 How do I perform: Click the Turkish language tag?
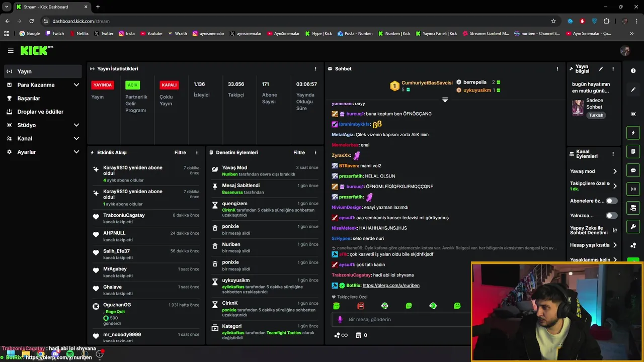pos(596,115)
